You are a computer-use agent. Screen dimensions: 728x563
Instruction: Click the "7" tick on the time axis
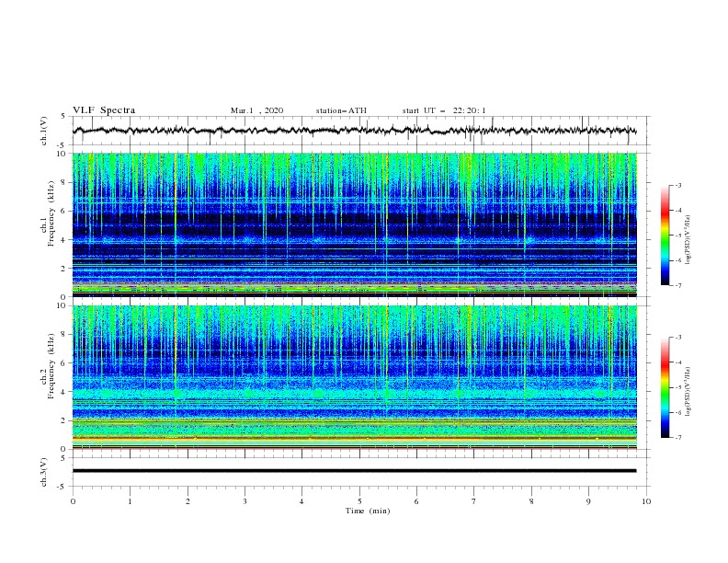coord(474,501)
